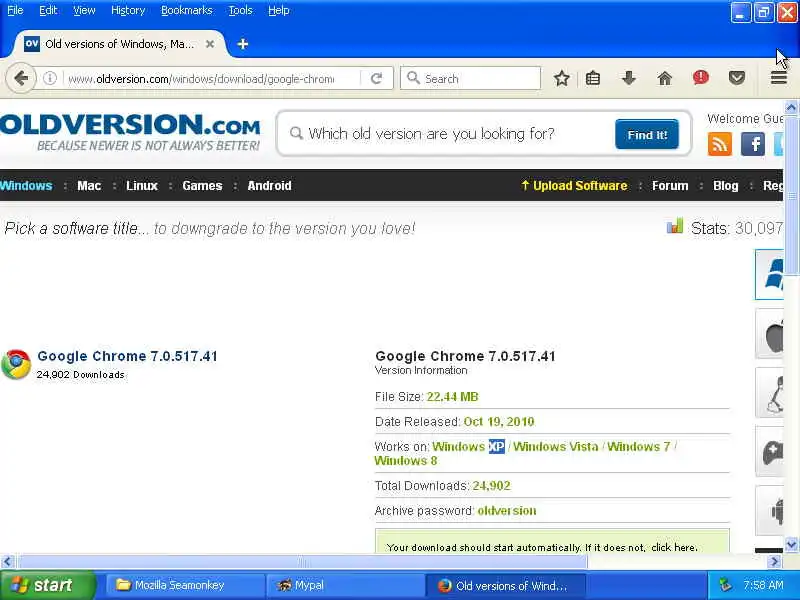Show bookmarks list icon in toolbar
This screenshot has width=800, height=600.
(593, 78)
